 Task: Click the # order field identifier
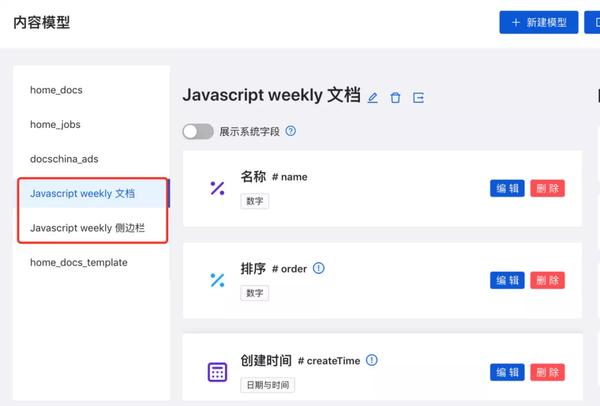pyautogui.click(x=289, y=269)
